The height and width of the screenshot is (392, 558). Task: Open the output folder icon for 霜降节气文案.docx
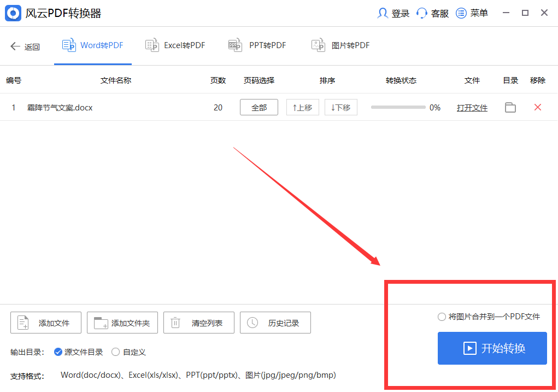510,107
